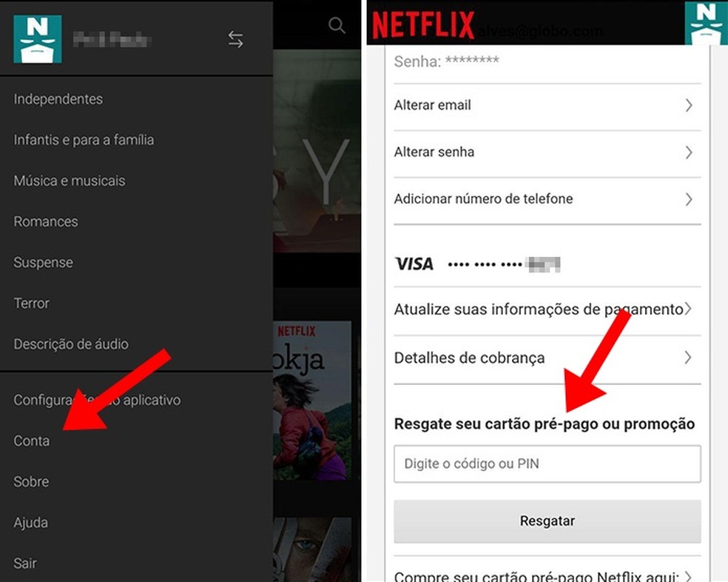Open the Alterar email option

pos(547,107)
